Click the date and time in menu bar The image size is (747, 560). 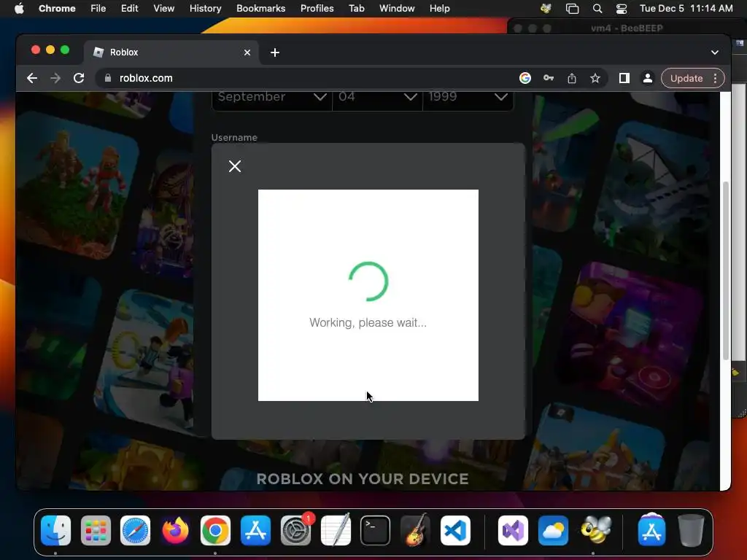(686, 9)
